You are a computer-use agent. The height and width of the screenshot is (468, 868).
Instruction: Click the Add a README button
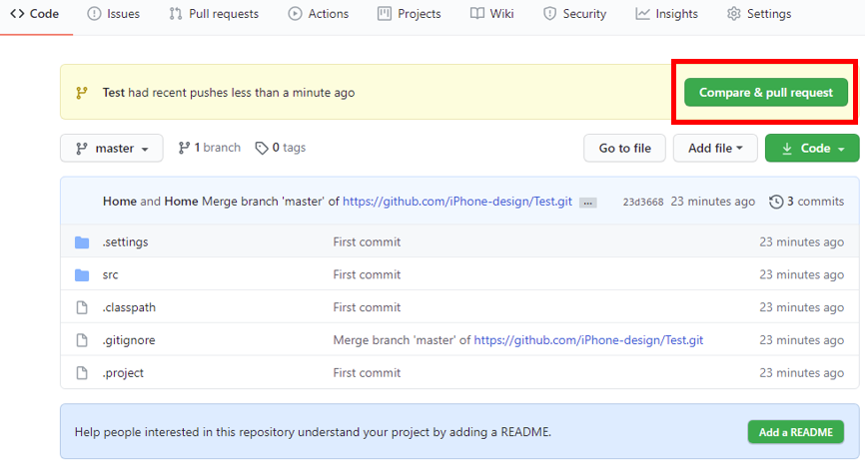(795, 432)
